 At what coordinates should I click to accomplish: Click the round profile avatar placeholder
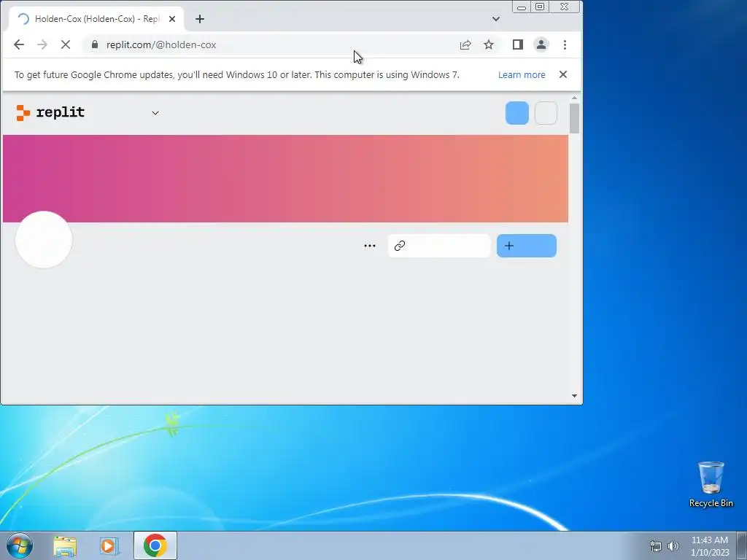click(44, 239)
